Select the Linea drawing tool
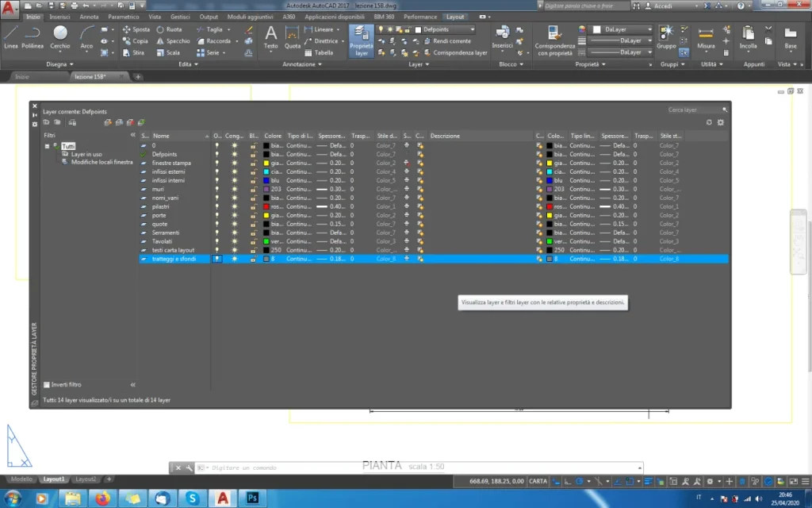This screenshot has height=508, width=812. click(x=10, y=37)
